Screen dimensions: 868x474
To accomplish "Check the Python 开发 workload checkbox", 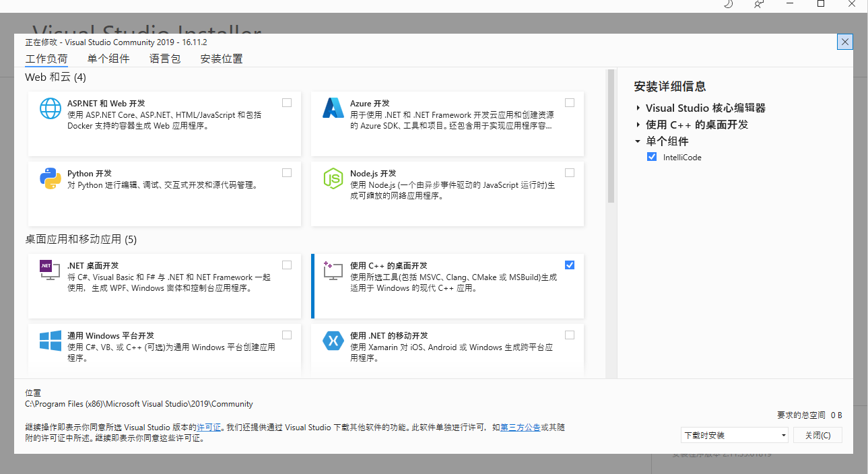I will click(x=287, y=173).
